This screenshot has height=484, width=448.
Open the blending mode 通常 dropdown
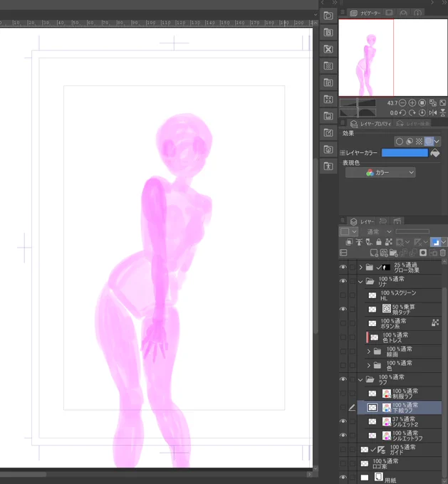(x=379, y=231)
